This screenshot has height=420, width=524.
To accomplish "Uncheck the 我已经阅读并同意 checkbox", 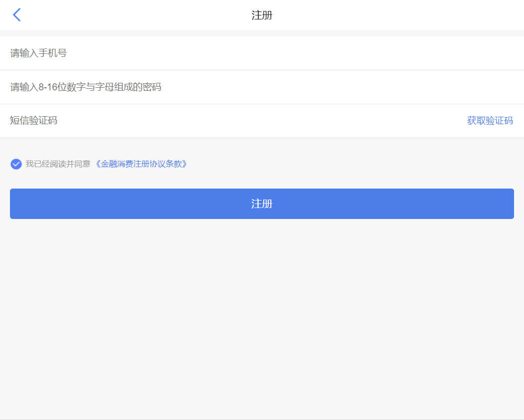I will click(x=16, y=164).
